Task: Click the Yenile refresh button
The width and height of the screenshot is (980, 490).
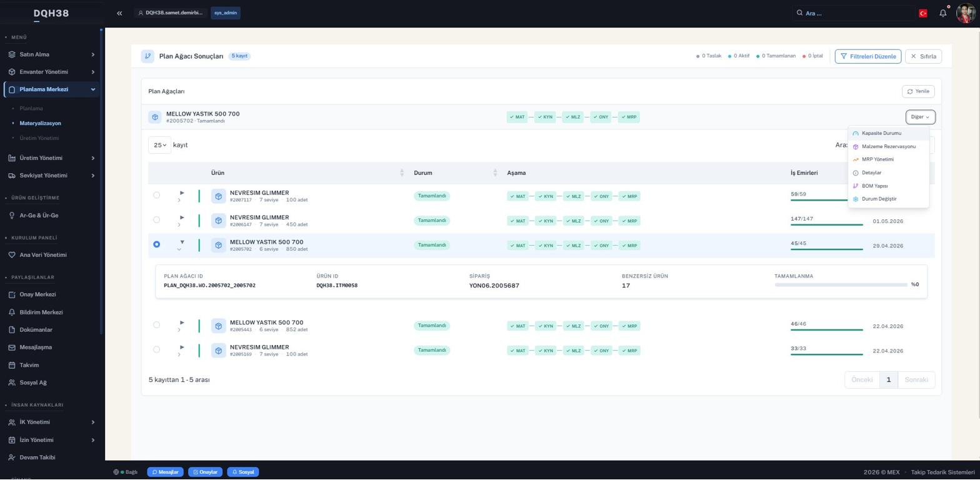Action: [x=918, y=91]
